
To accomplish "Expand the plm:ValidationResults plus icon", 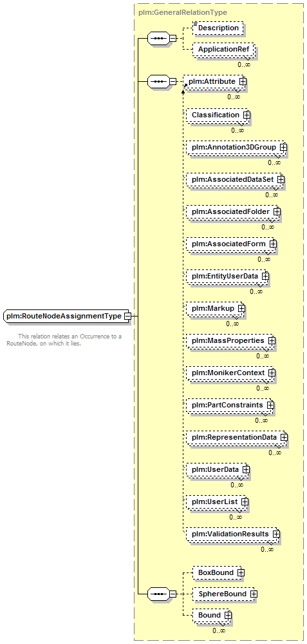I will pyautogui.click(x=276, y=534).
